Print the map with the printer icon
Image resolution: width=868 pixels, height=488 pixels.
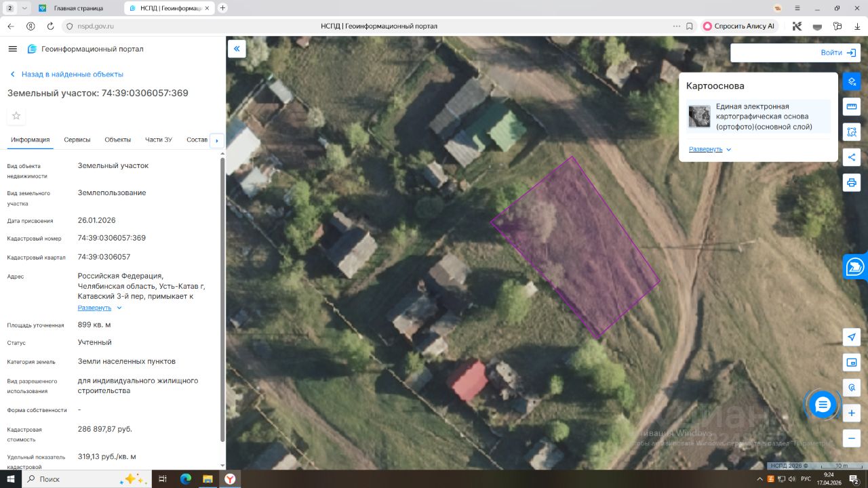(x=852, y=182)
